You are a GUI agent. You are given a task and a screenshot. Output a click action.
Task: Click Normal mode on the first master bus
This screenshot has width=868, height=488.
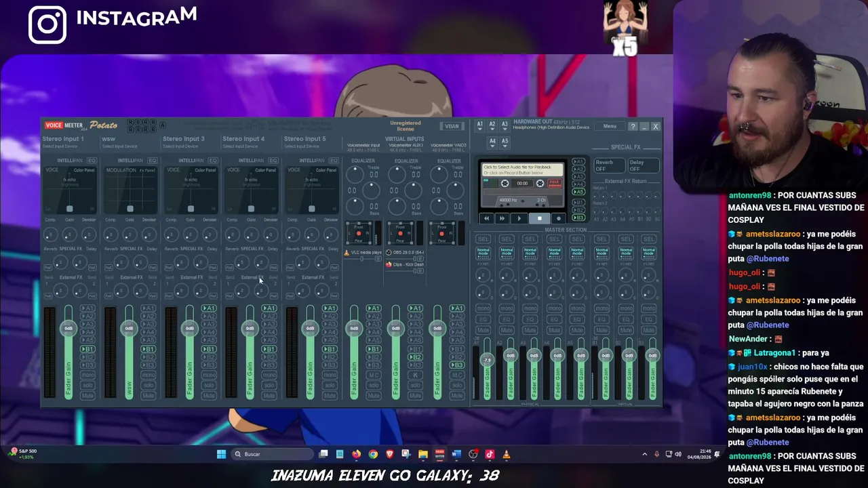click(483, 252)
